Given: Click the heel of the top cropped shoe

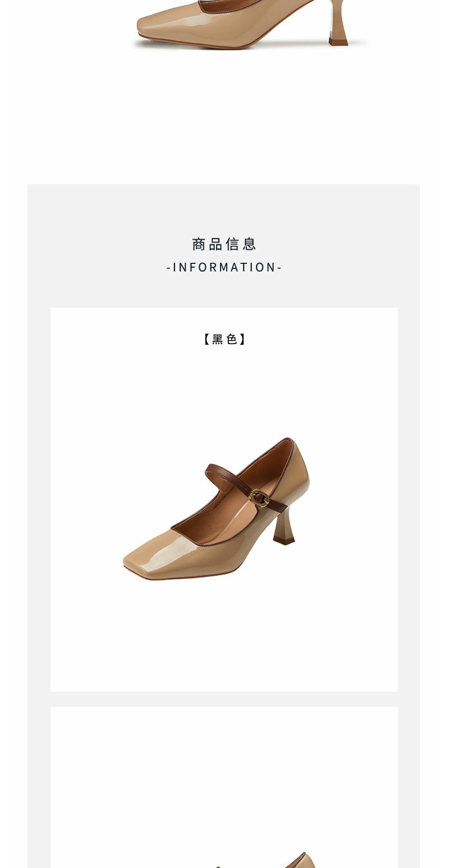Looking at the screenshot, I should (x=338, y=22).
